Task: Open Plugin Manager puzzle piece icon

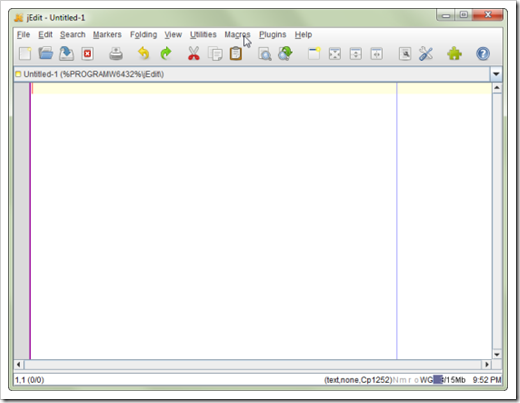Action: click(x=454, y=54)
